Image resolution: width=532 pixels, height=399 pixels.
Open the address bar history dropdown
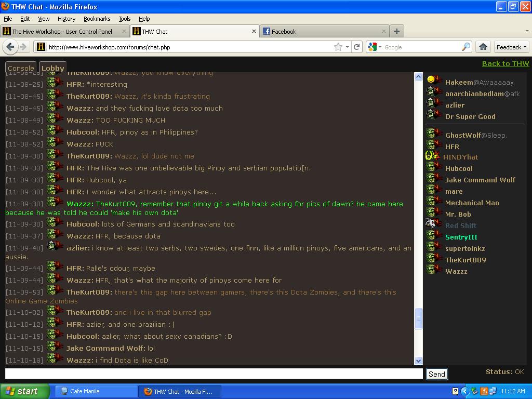(x=347, y=47)
